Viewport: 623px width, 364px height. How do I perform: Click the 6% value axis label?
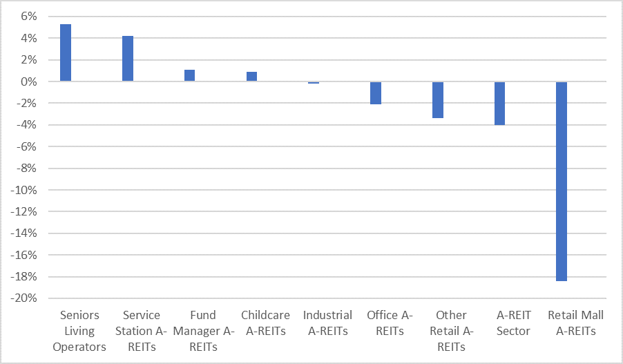click(28, 17)
